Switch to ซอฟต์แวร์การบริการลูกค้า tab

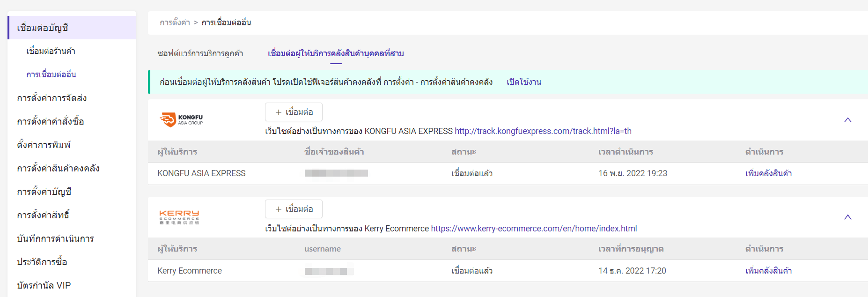pyautogui.click(x=200, y=53)
